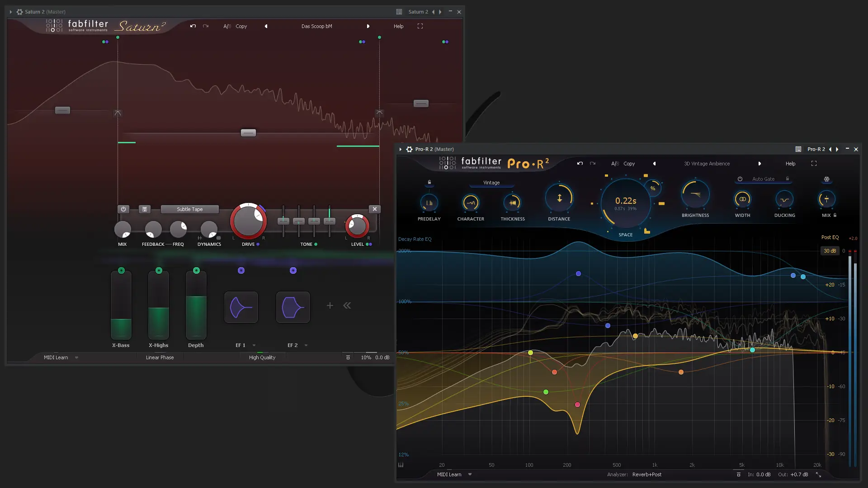Expand the 30 dB Post EQ range menu
Image resolution: width=868 pixels, height=488 pixels.
(x=830, y=251)
